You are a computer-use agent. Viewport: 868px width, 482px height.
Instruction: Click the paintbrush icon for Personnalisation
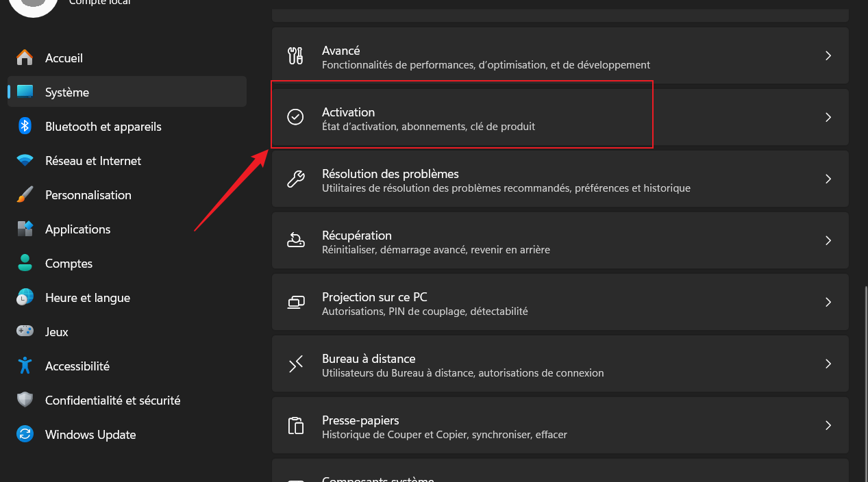25,194
